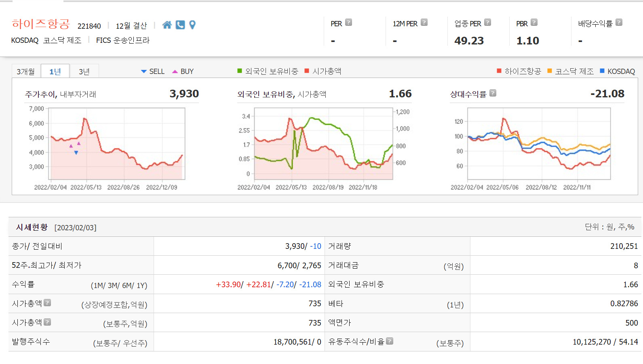This screenshot has width=643, height=364.
Task: Open help icon beside 시가총액 (보통주)
Action: [47, 322]
